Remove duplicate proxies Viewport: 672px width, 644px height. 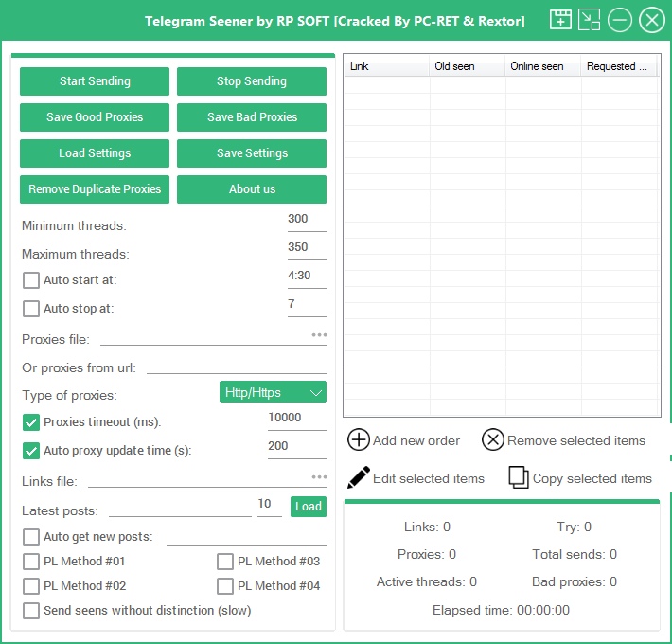[95, 189]
